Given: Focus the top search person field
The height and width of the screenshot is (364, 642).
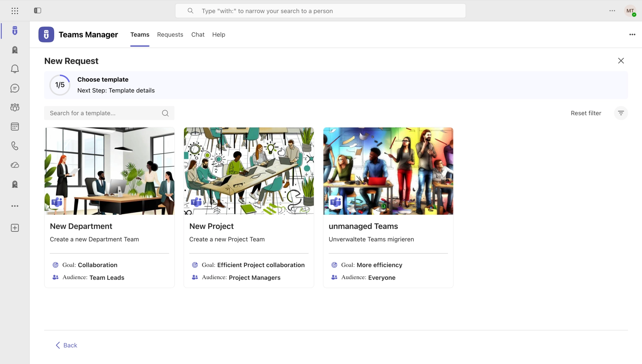Looking at the screenshot, I should coord(320,11).
